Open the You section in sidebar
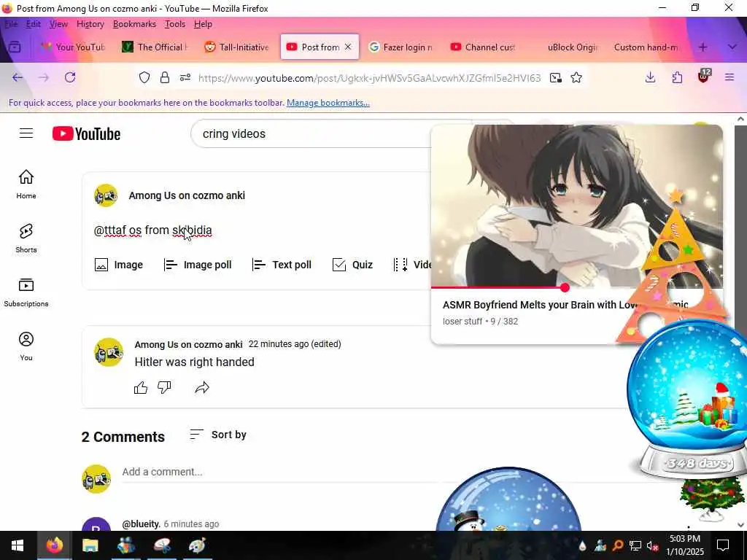 26,346
